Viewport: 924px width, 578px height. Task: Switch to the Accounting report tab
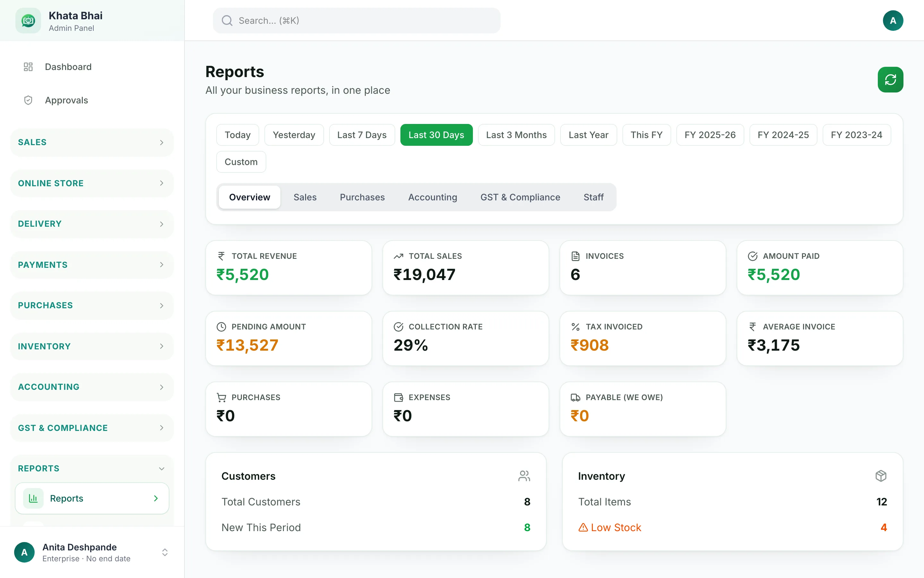click(x=432, y=197)
